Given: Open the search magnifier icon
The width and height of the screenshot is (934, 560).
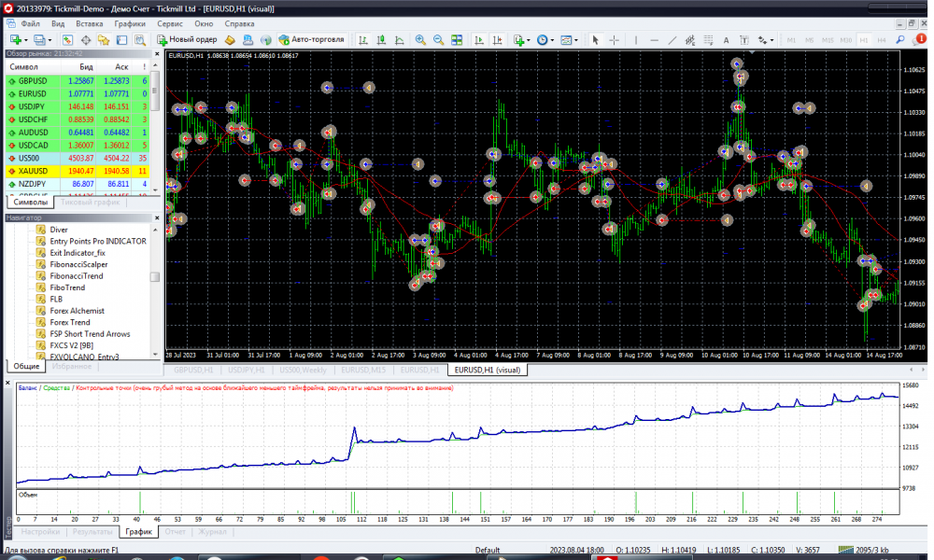Looking at the screenshot, I should point(900,40).
